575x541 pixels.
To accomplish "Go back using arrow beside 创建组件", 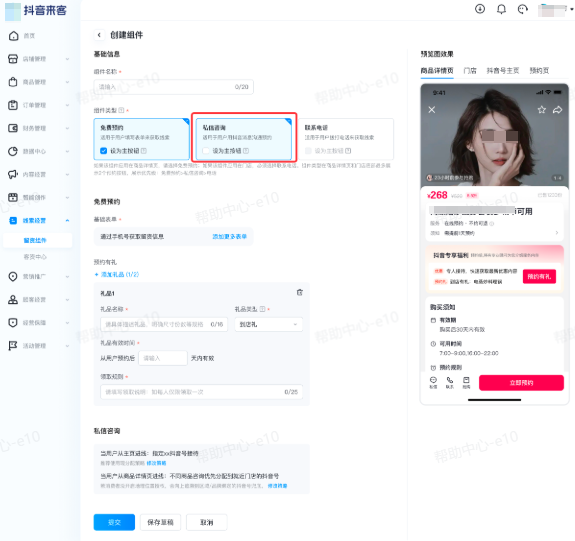I will pos(99,35).
